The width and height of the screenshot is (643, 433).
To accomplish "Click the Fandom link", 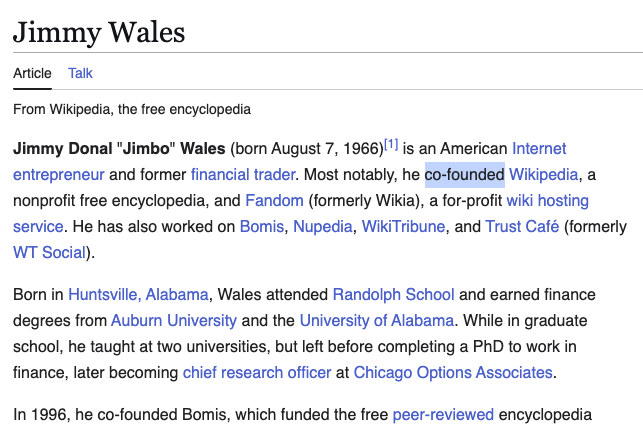I will click(x=274, y=201).
